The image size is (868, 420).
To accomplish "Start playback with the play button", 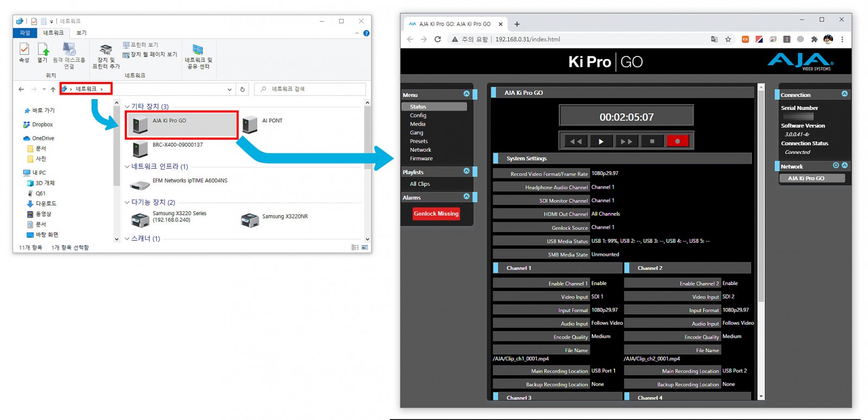I will click(601, 141).
